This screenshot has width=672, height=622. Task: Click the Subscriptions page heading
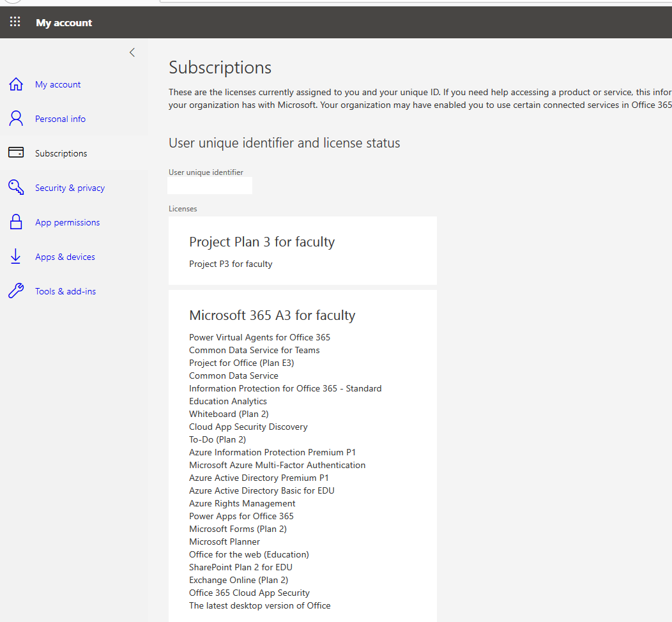220,68
